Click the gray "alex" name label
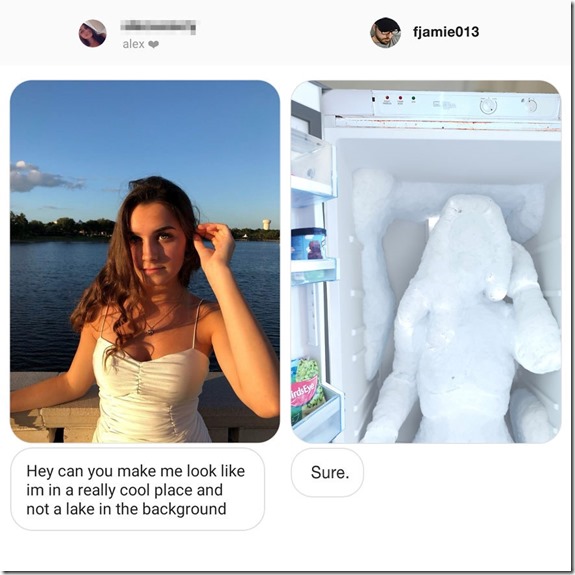This screenshot has width=575, height=575. (x=133, y=44)
